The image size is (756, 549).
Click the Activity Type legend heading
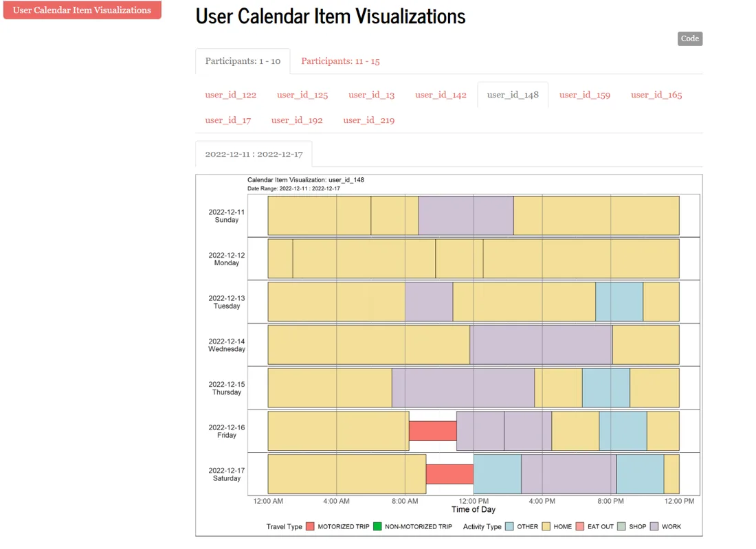click(482, 526)
